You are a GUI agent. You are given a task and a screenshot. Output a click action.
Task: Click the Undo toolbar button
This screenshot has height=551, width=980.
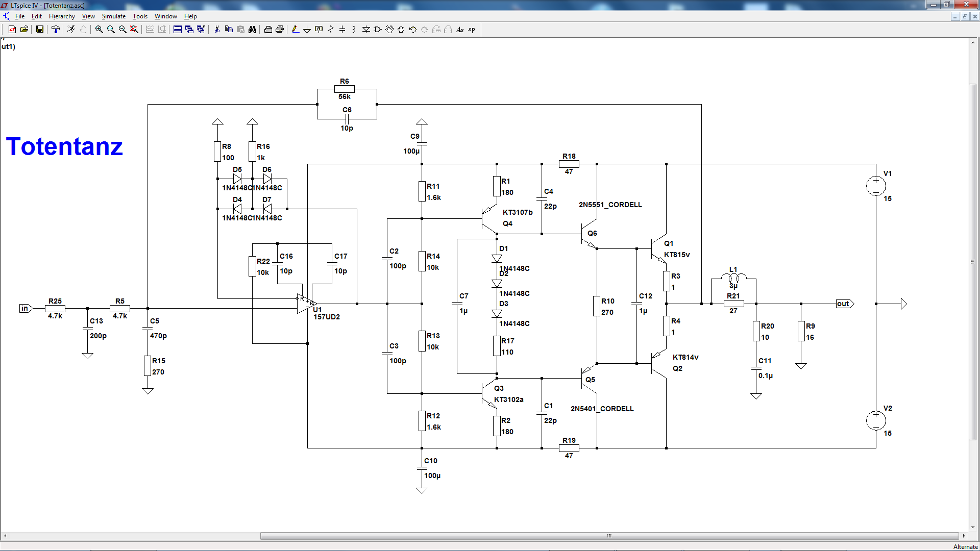pyautogui.click(x=412, y=30)
